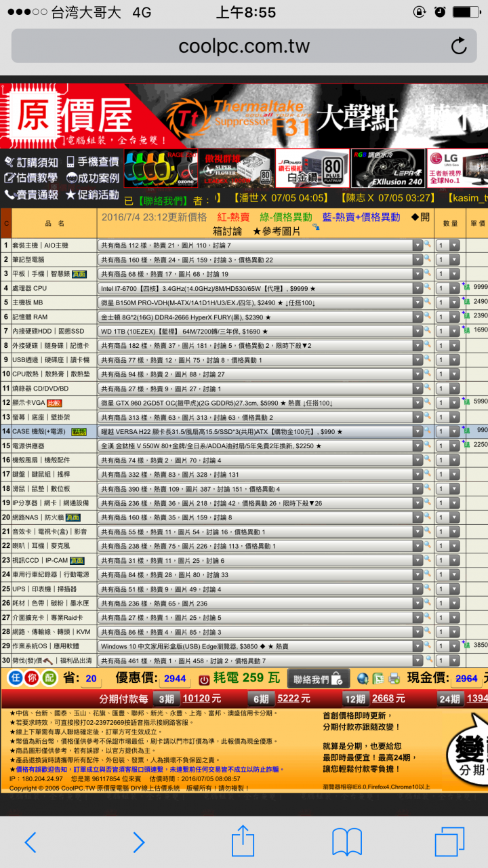This screenshot has height=868, width=488.
Task: Open the 記憶體 RAM product dropdown
Action: point(260,317)
